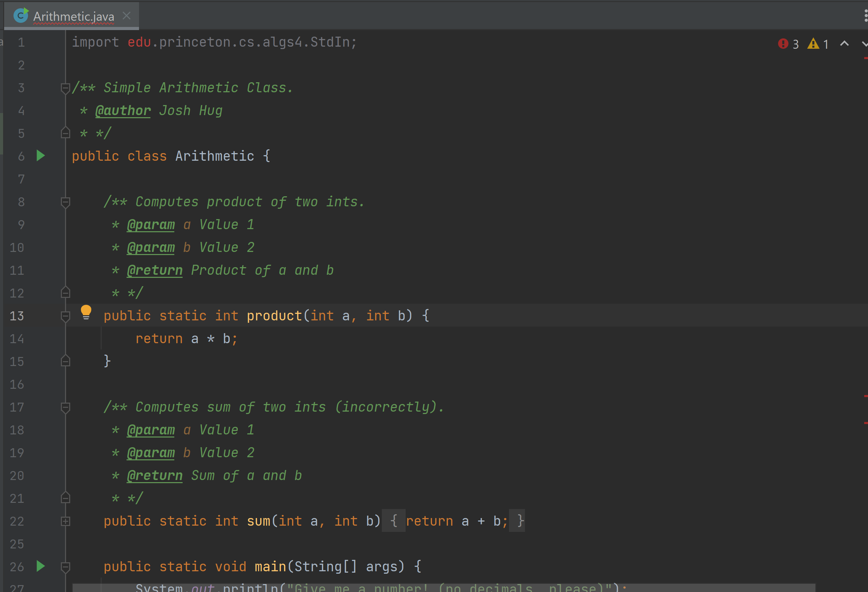Image resolution: width=868 pixels, height=592 pixels.
Task: Click the yellow warning count indicator
Action: [x=818, y=44]
